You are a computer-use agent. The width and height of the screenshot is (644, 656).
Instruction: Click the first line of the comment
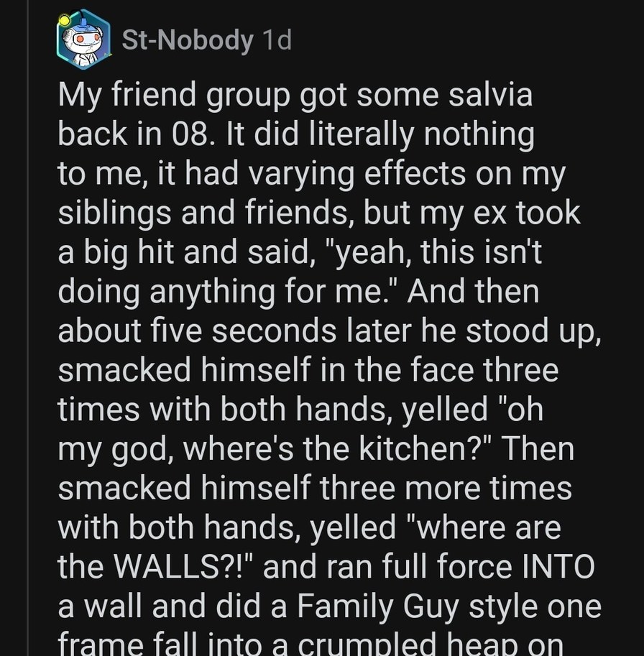coord(296,94)
